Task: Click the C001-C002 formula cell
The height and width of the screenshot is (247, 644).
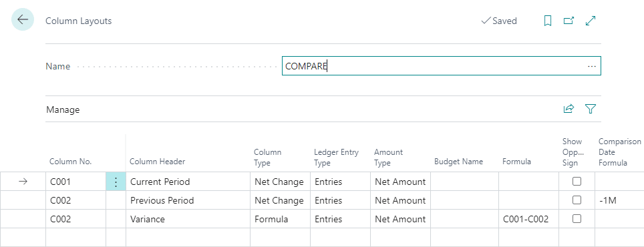Action: pos(528,219)
